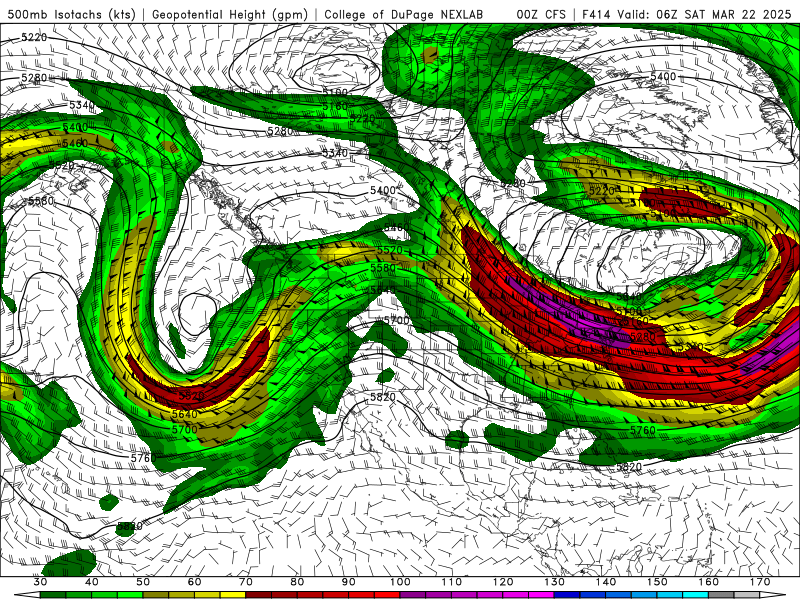Click the 5400 contour label in upper-right area
Image resolution: width=800 pixels, height=600 pixels.
(x=663, y=77)
